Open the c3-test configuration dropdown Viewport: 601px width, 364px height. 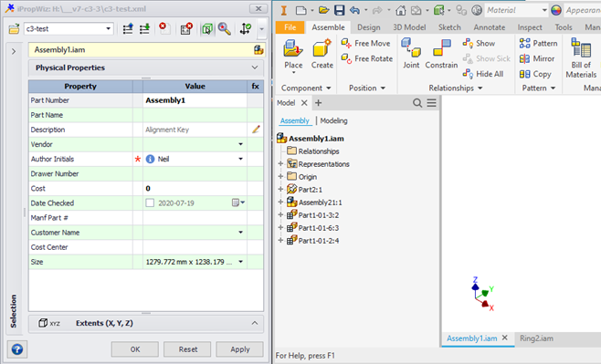pyautogui.click(x=108, y=28)
